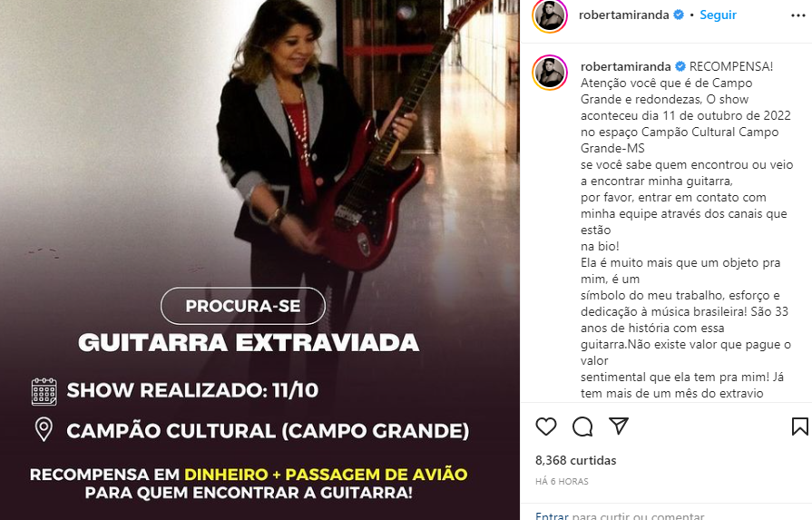This screenshot has width=812, height=520.
Task: Click the HÁ 6 HORAS timestamp
Action: [x=562, y=481]
